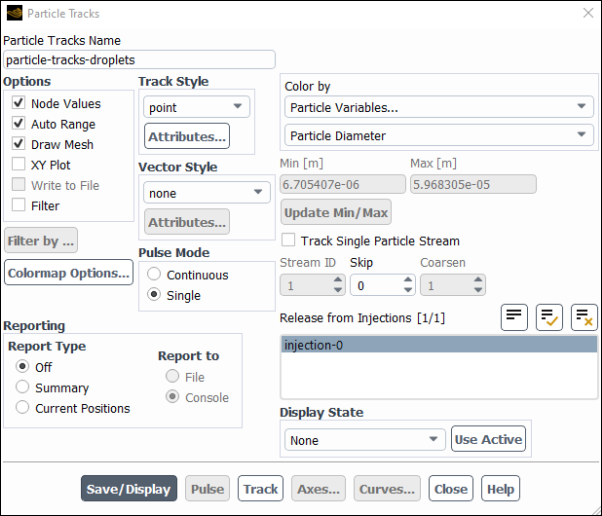This screenshot has height=516, width=602.
Task: Click the Ansys Fluent logo in title bar
Action: [x=15, y=13]
